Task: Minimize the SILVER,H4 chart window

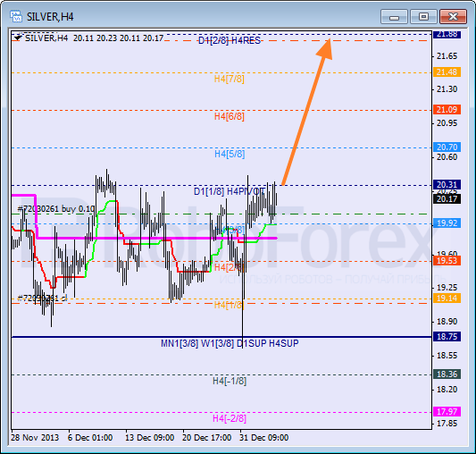Action: click(394, 17)
